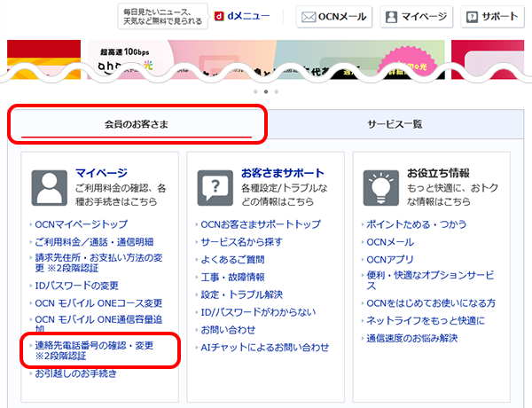
Task: Open ネットライフをもっと快適に link
Action: pos(426,321)
